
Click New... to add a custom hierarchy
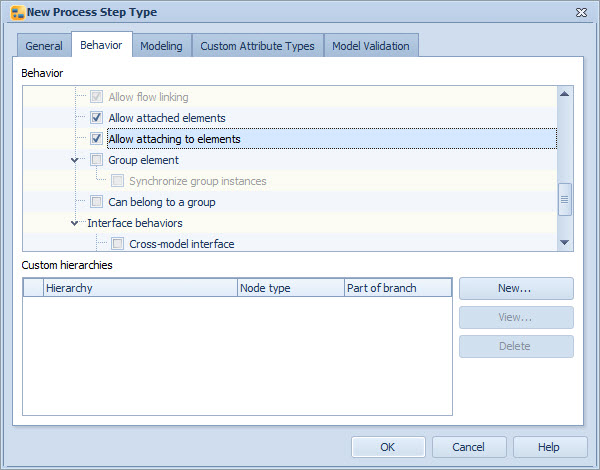tap(516, 288)
